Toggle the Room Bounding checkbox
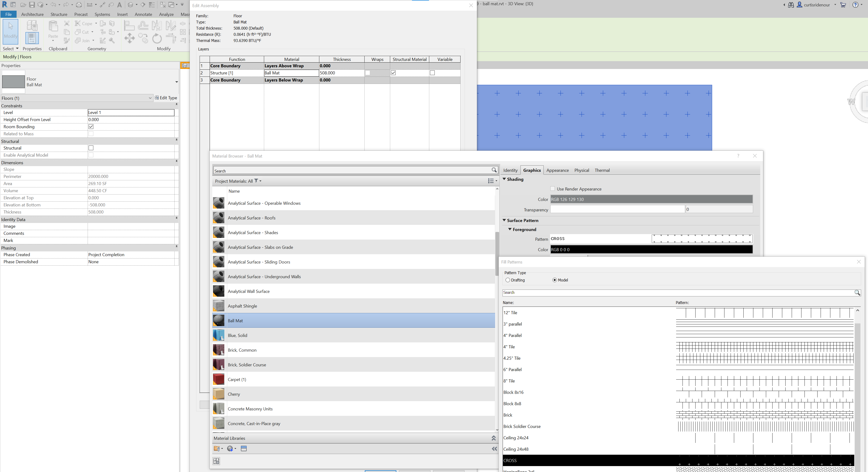 point(91,127)
